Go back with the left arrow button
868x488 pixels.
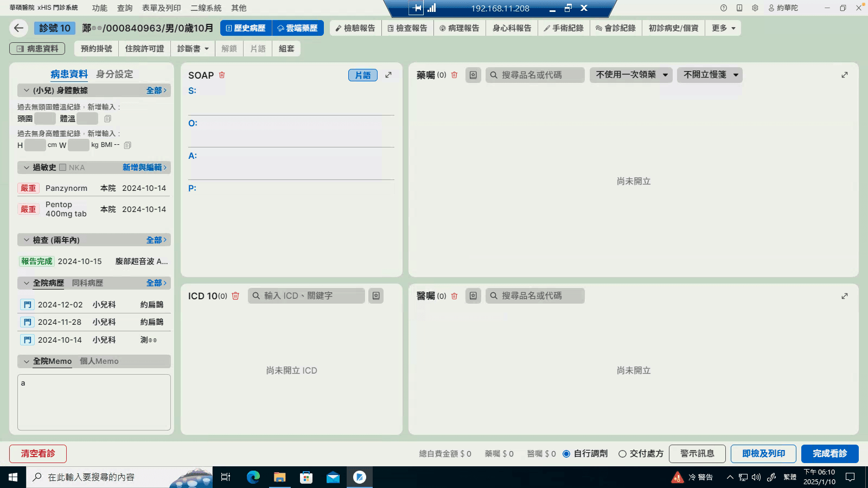click(x=19, y=28)
